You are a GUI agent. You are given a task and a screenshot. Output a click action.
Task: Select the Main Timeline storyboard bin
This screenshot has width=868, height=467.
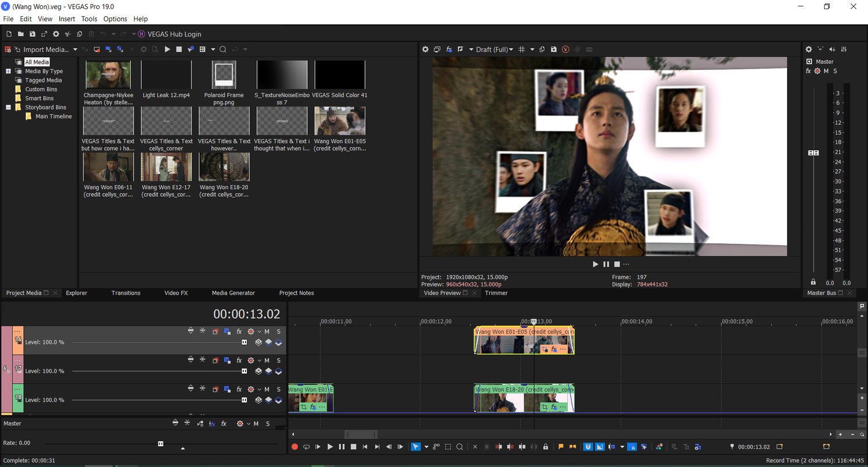coord(54,116)
